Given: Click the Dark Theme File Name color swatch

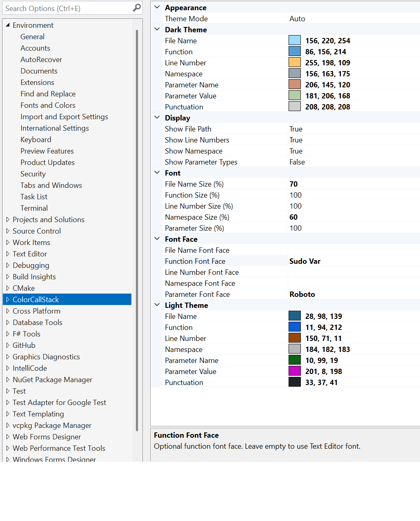Looking at the screenshot, I should (294, 40).
